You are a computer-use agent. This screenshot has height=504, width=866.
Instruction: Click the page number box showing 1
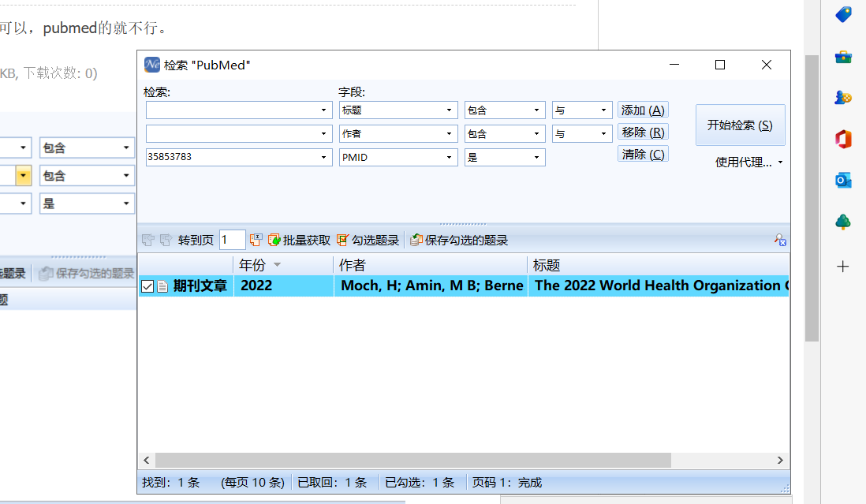(x=232, y=240)
